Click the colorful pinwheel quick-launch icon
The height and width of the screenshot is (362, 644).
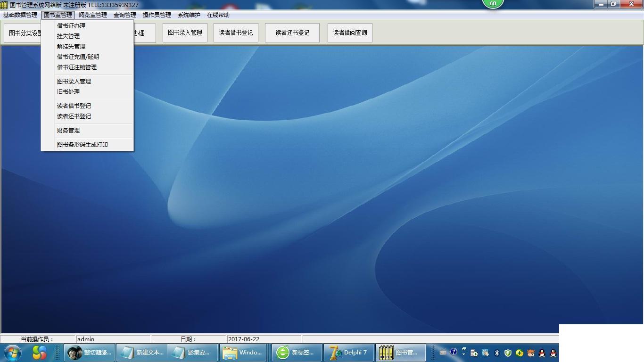(39, 353)
